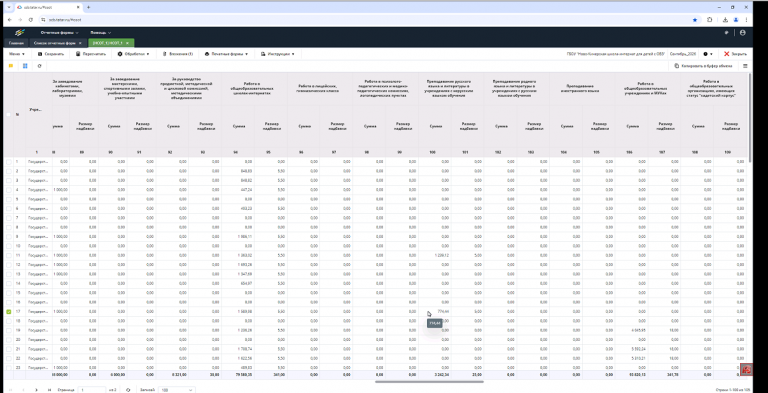
Task: Click the red Закрыть X button
Action: click(x=735, y=54)
